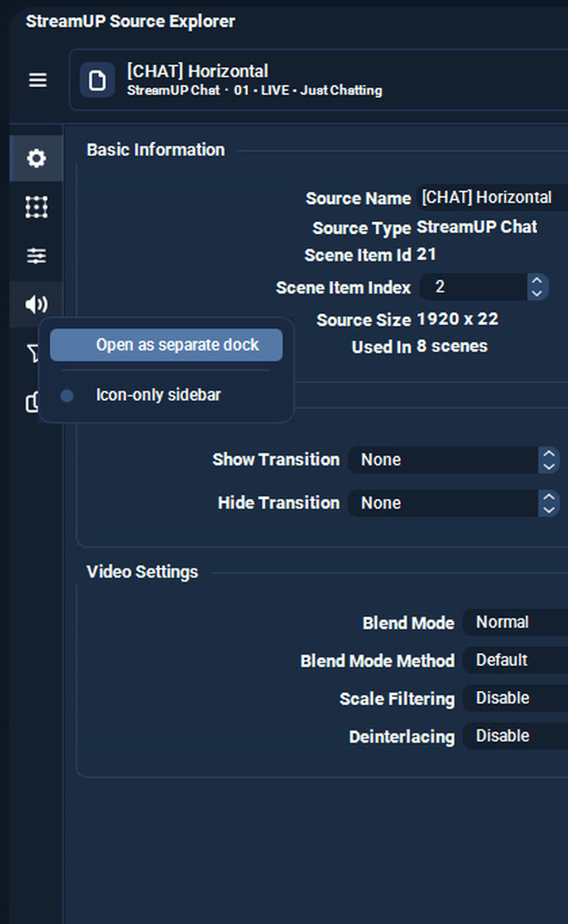Screen dimensions: 568x924
Task: Open the Scale Filtering dropdown
Action: click(516, 698)
